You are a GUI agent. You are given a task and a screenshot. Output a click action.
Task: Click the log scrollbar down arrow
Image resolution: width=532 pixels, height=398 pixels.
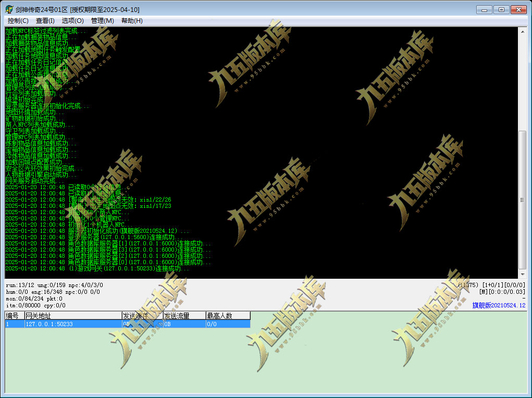[x=523, y=273]
